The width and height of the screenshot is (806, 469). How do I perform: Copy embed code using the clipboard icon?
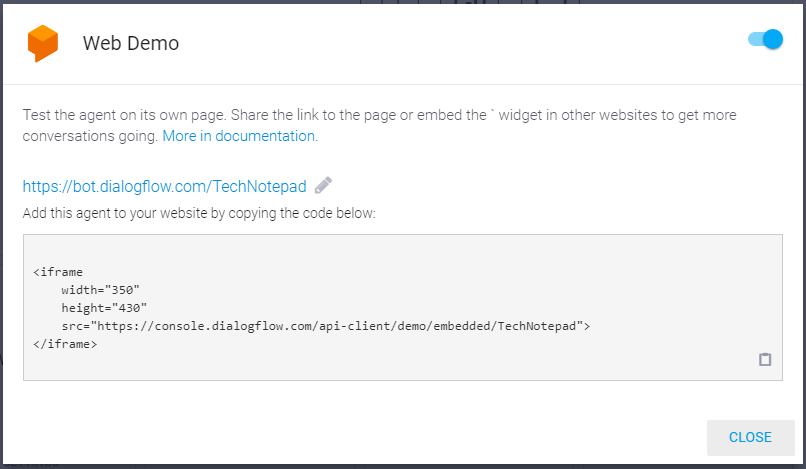(x=765, y=359)
